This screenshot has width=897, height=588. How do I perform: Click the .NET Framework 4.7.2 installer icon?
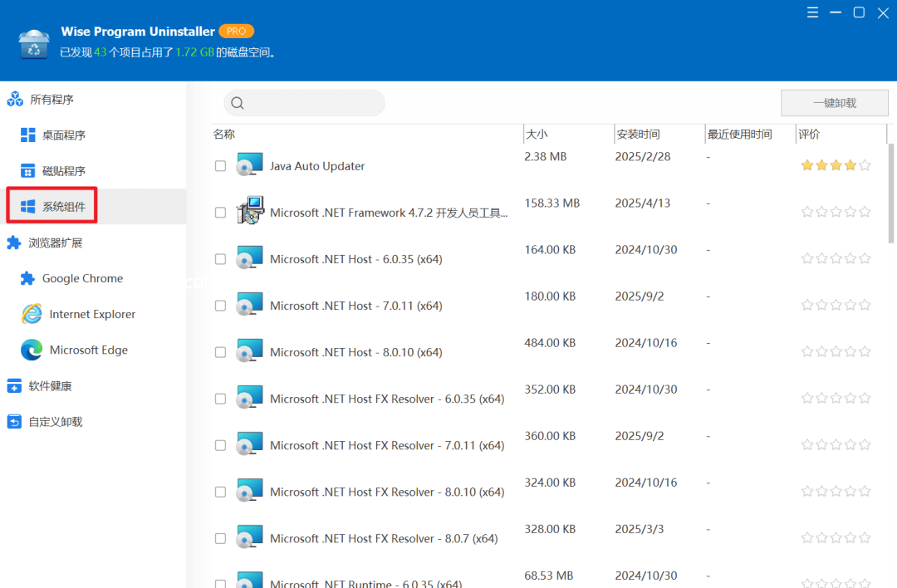coord(249,212)
